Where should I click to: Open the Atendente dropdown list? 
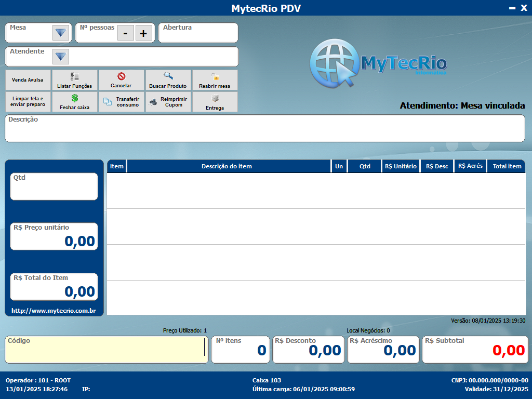point(61,57)
